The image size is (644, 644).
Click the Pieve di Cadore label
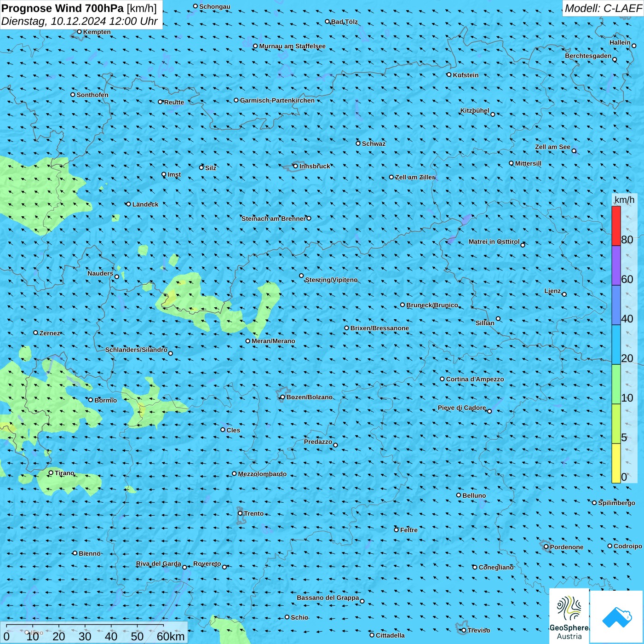coord(462,408)
